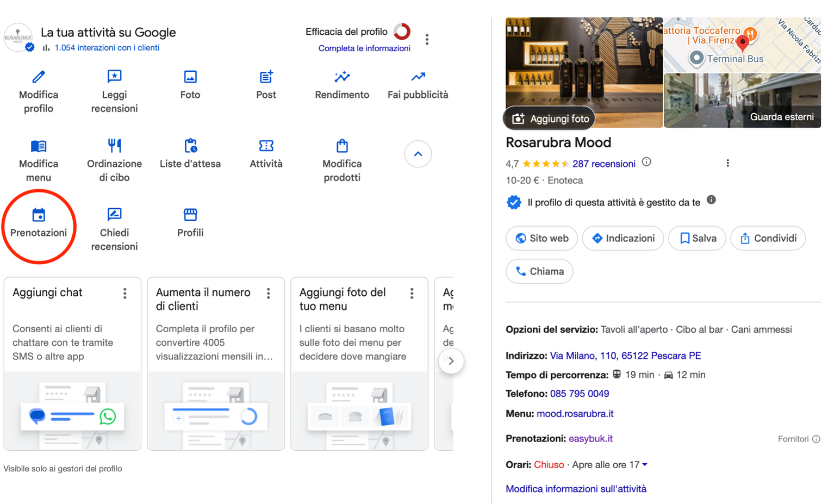Open Profili storefront icon
Image resolution: width=828 pixels, height=504 pixels.
pyautogui.click(x=190, y=215)
